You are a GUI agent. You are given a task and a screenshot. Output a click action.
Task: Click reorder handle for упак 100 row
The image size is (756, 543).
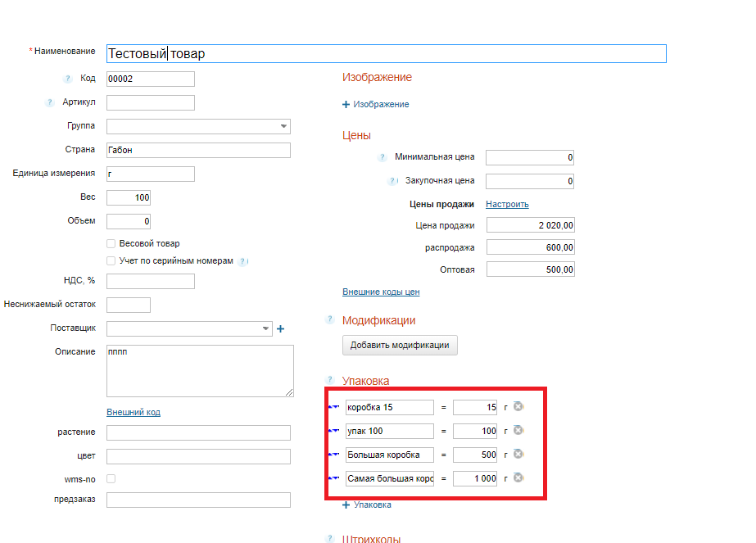(333, 431)
